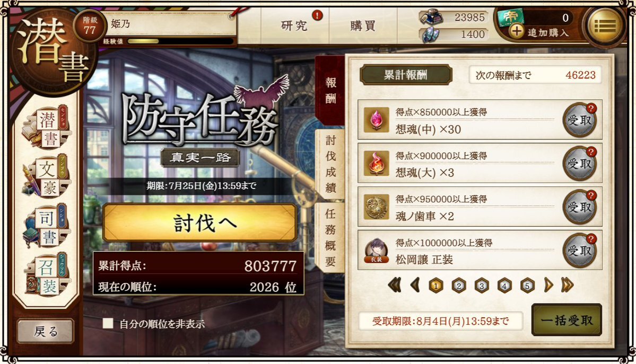Image resolution: width=636 pixels, height=364 pixels.
Task: Go to next reward page arrow
Action: (x=548, y=286)
